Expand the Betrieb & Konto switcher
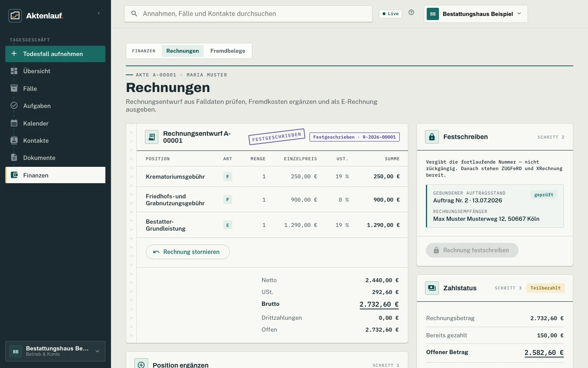 click(55, 351)
